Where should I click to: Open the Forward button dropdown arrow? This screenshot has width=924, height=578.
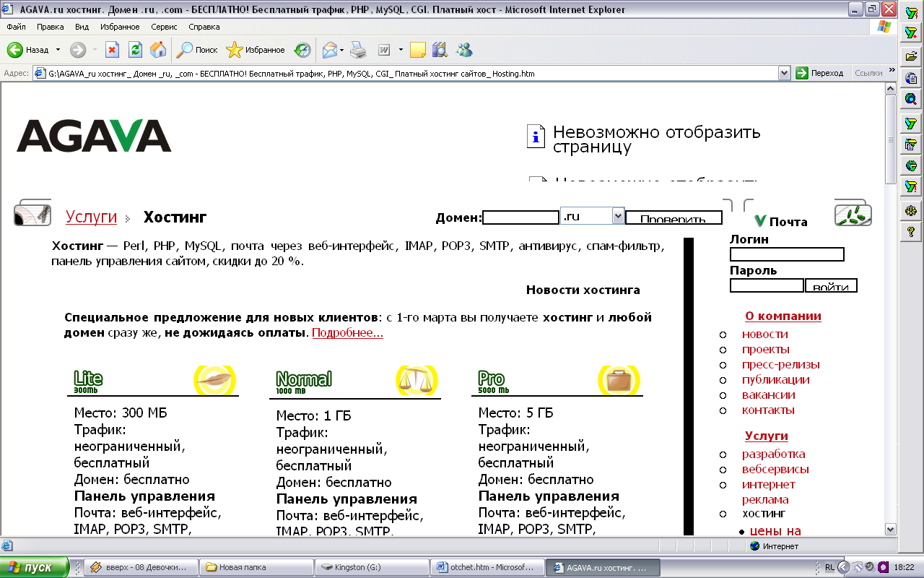pyautogui.click(x=95, y=50)
